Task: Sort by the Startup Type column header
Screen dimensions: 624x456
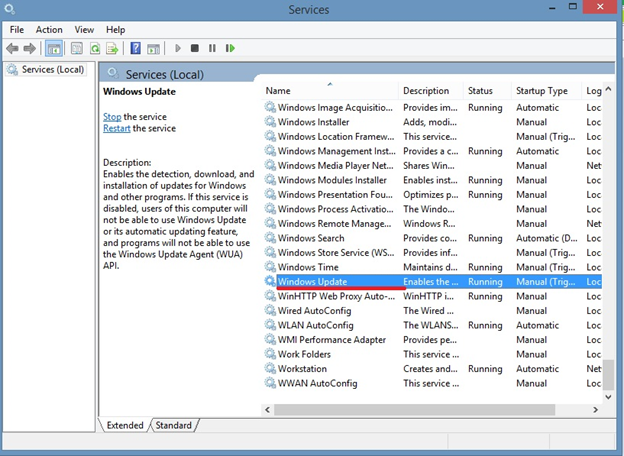Action: tap(546, 91)
